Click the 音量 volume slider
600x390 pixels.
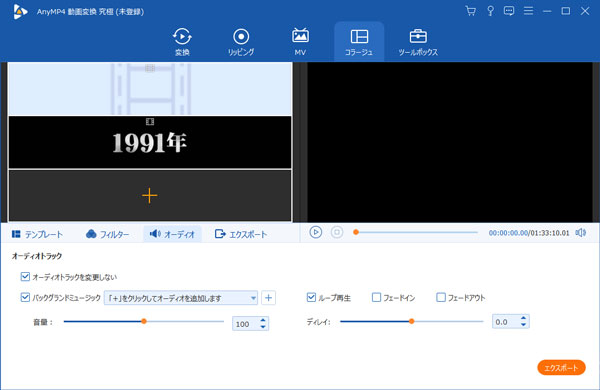point(143,321)
